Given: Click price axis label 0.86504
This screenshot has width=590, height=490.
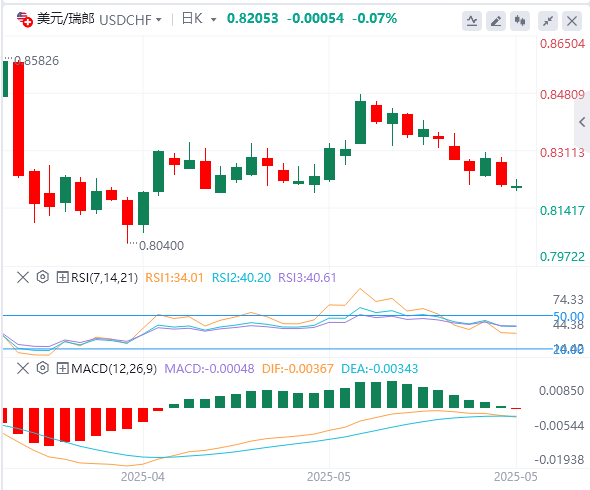Looking at the screenshot, I should (562, 44).
